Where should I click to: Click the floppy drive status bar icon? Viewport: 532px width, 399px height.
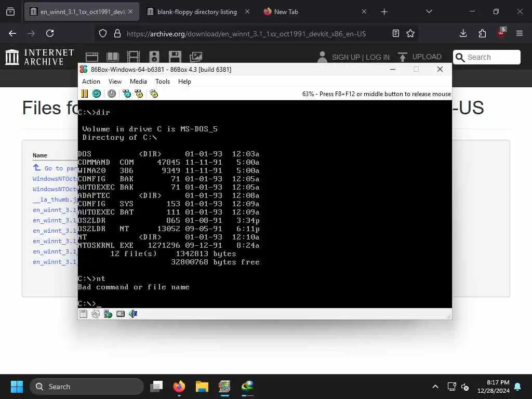pyautogui.click(x=83, y=314)
